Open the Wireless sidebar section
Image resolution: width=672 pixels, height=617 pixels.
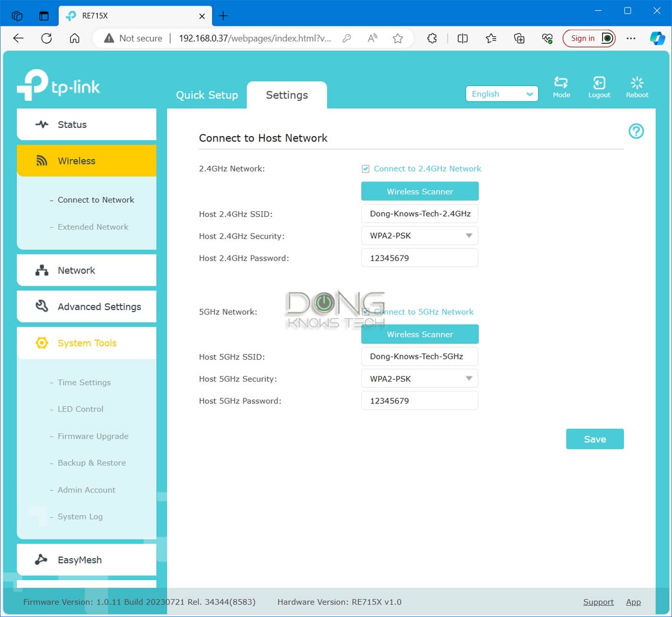point(86,161)
